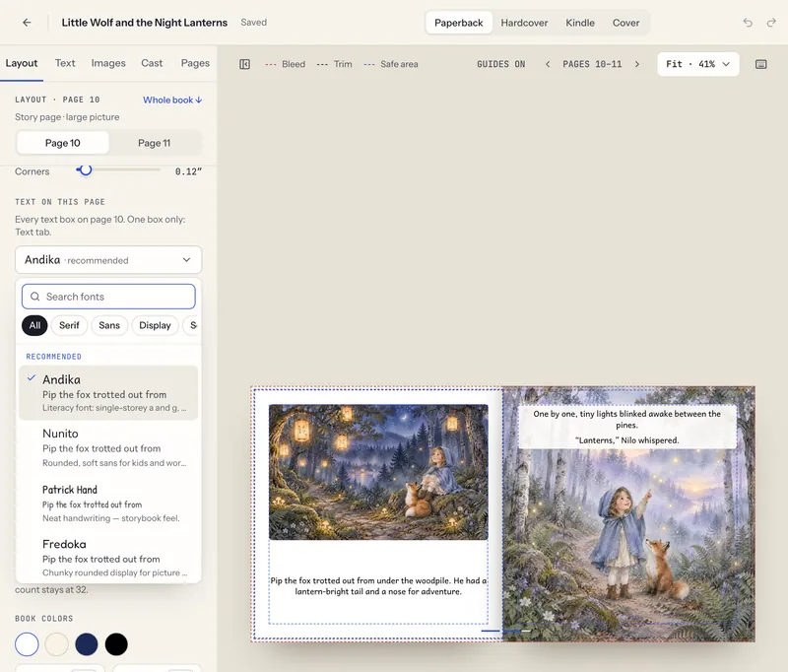The height and width of the screenshot is (672, 788).
Task: Choose Patrick Hand font option
Action: tap(108, 504)
